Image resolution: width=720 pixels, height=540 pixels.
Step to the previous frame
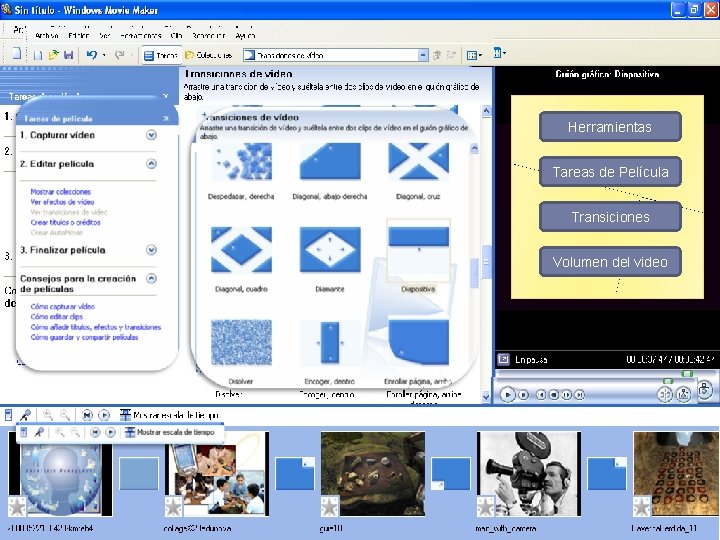[554, 394]
